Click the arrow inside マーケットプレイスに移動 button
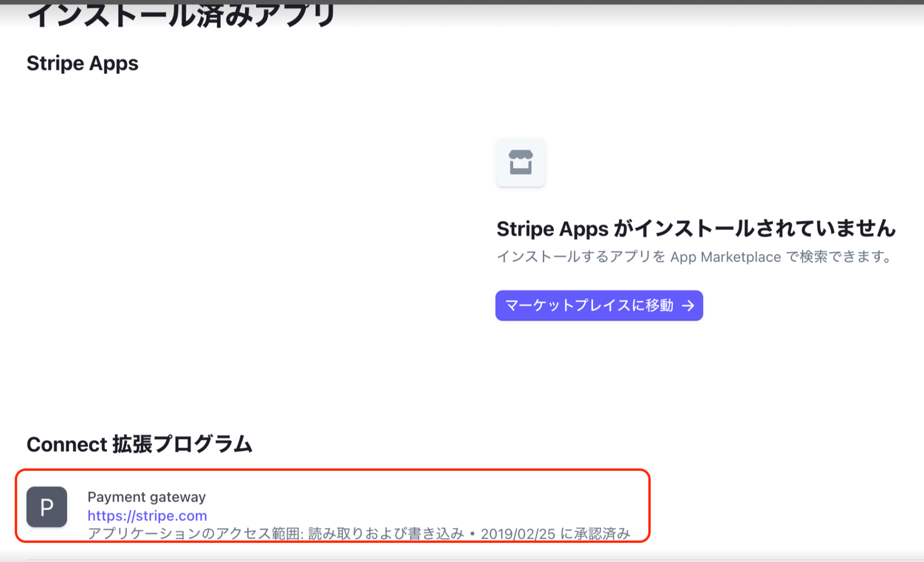This screenshot has height=562, width=924. click(x=688, y=306)
